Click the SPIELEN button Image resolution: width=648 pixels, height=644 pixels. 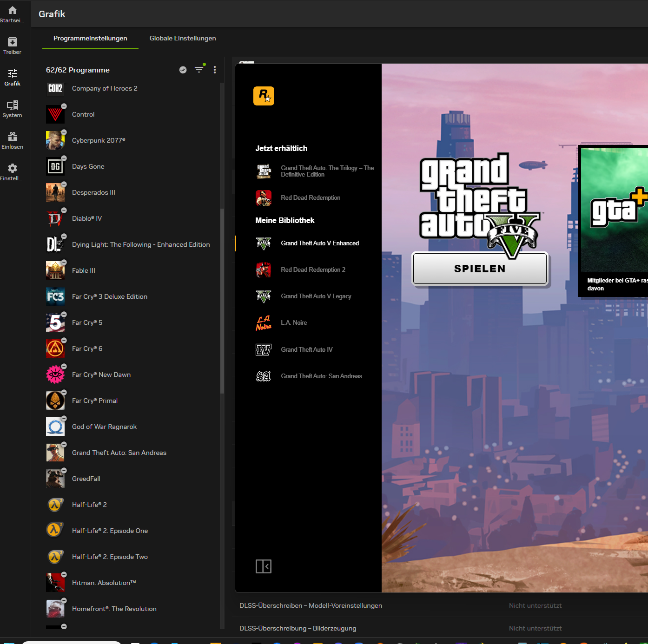[480, 269]
